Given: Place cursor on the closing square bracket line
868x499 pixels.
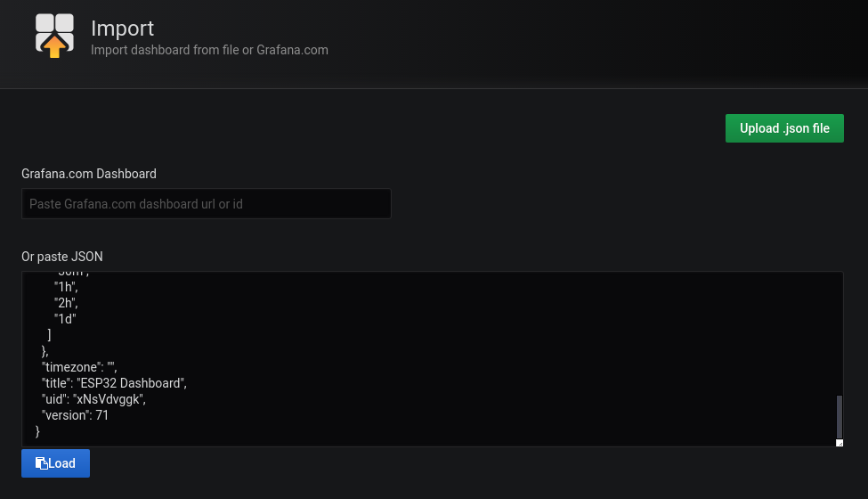Looking at the screenshot, I should pos(50,335).
